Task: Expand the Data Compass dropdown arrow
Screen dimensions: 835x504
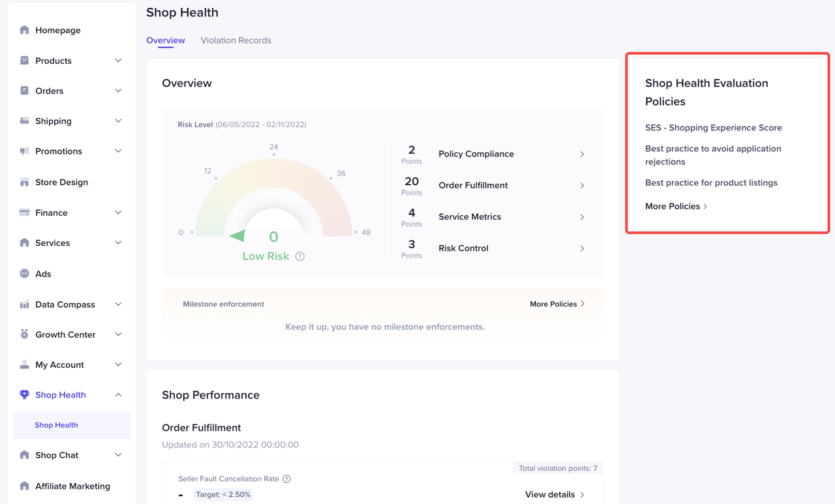Action: click(x=118, y=304)
